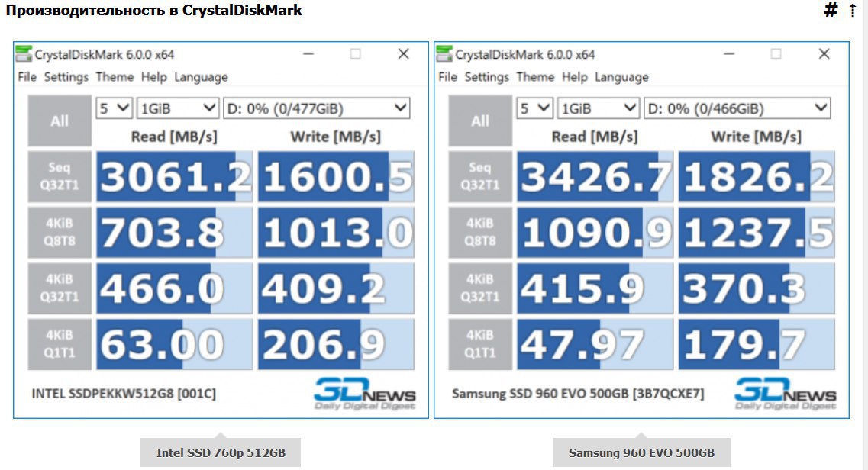Click Samsung Seq read result 3426.7
The image size is (868, 470).
pos(595,176)
